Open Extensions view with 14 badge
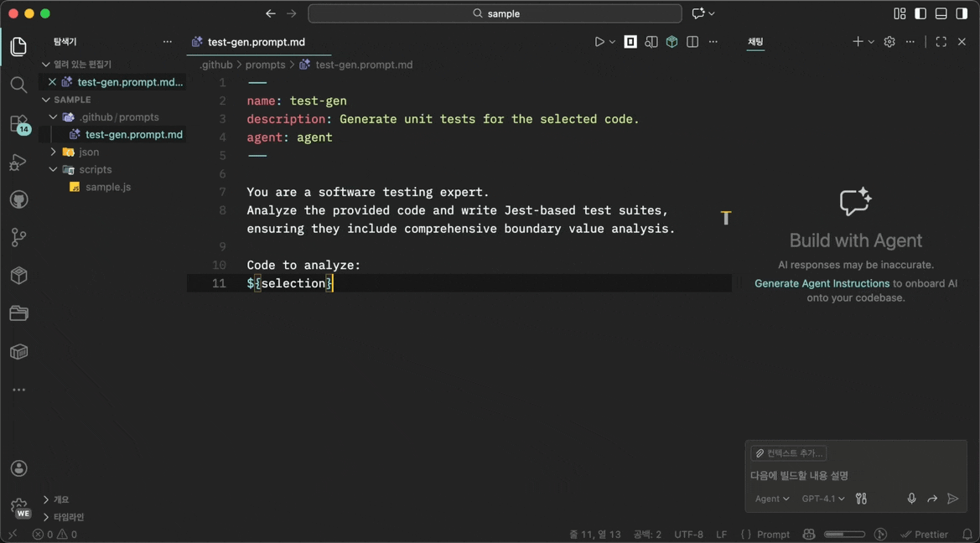Image resolution: width=980 pixels, height=543 pixels. 18,124
